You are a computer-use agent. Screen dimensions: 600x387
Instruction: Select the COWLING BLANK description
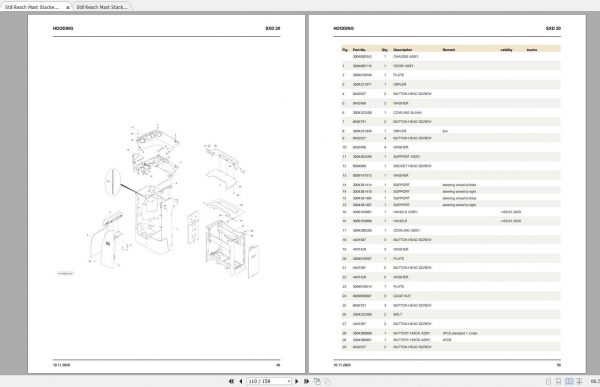tap(407, 113)
